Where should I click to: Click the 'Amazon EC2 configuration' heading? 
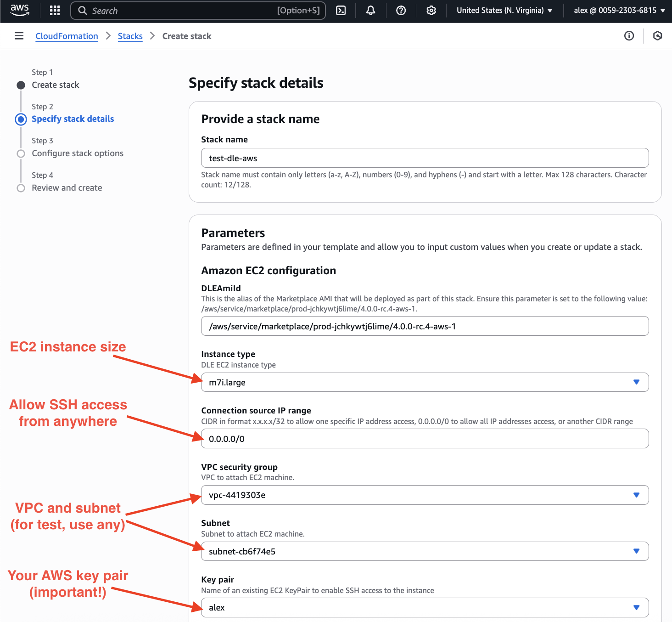click(269, 271)
